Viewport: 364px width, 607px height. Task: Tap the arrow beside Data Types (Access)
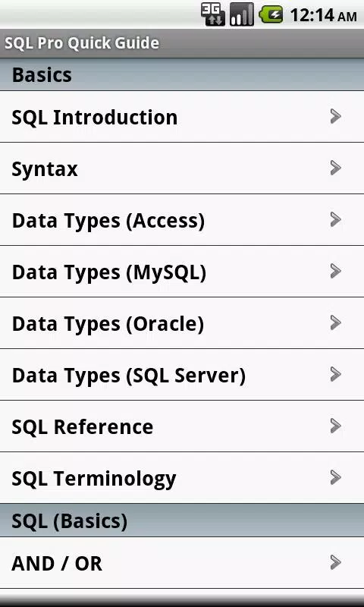pos(336,219)
